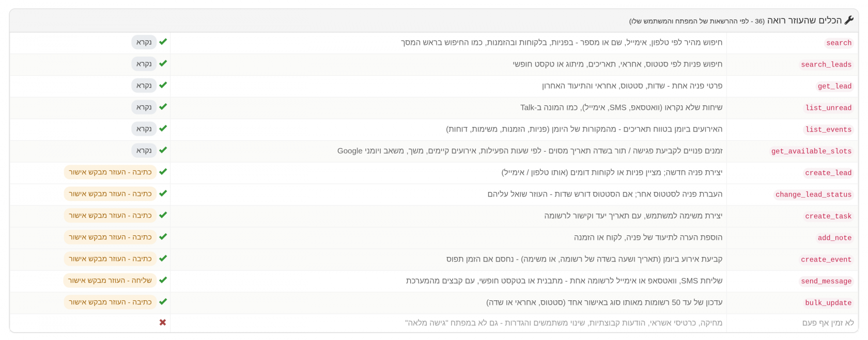This screenshot has width=868, height=340.
Task: Click the 'list_events' tool name
Action: pos(828,129)
